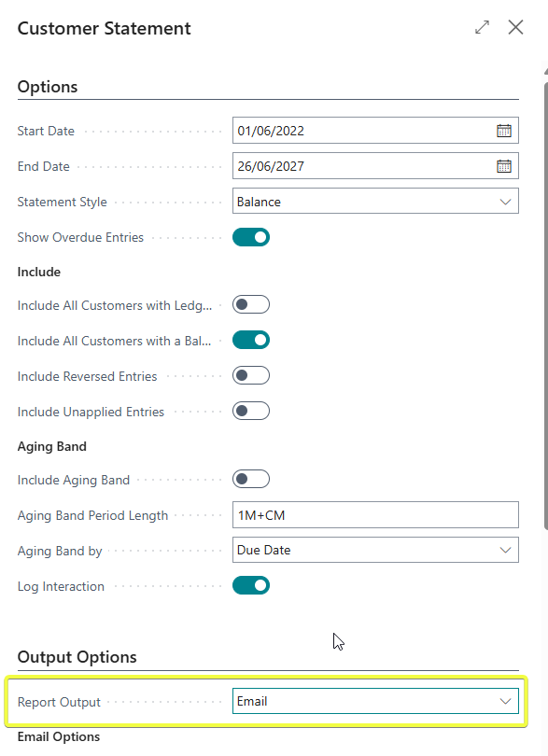Close the Customer Statement dialog
The width and height of the screenshot is (548, 756).
tap(515, 27)
